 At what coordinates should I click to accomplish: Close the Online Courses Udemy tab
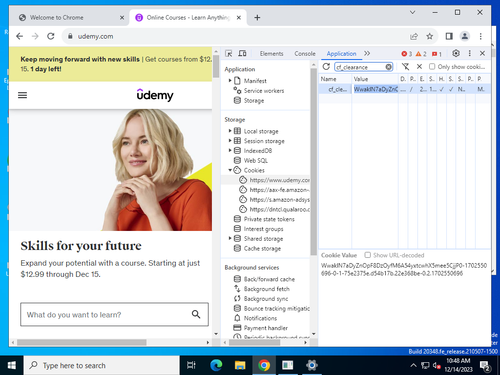(x=239, y=18)
